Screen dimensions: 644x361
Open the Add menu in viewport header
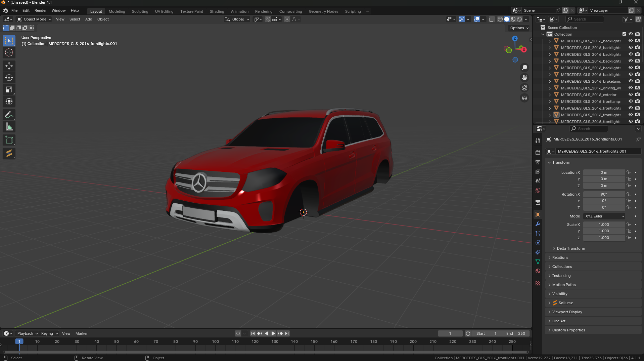click(x=89, y=19)
